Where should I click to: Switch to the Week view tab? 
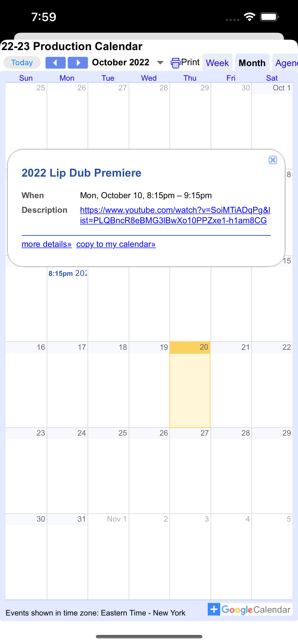217,63
